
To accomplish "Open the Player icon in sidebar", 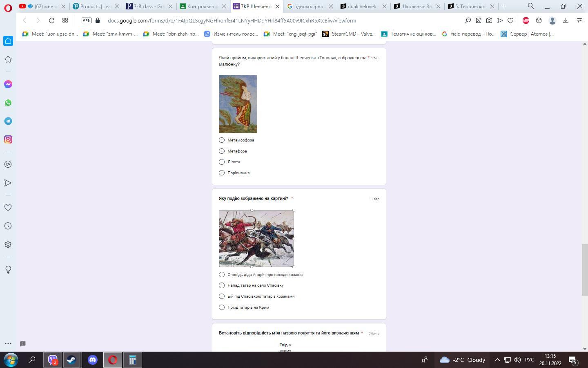I will (8, 164).
